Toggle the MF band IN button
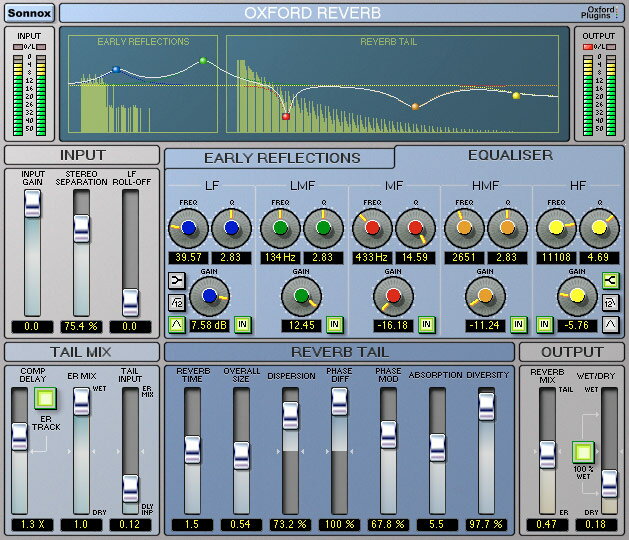 point(426,324)
